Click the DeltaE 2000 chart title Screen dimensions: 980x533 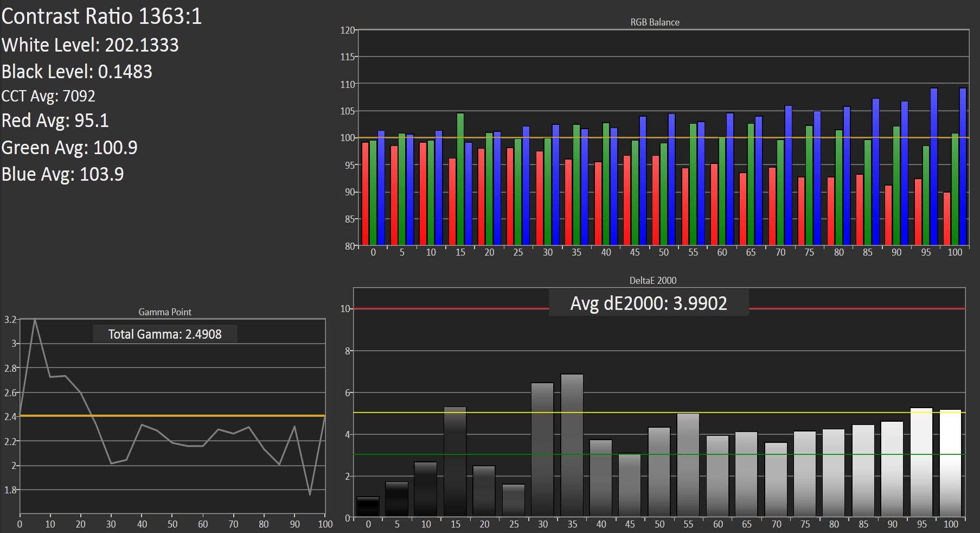tap(653, 281)
